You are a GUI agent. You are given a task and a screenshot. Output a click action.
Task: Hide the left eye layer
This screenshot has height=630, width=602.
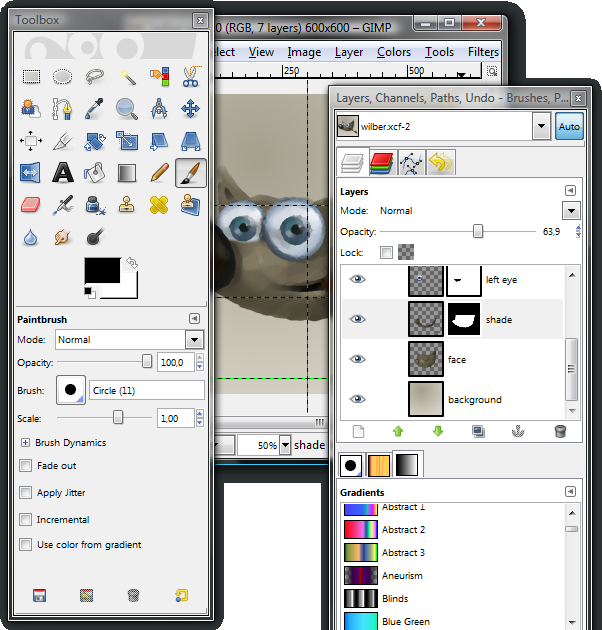357,279
